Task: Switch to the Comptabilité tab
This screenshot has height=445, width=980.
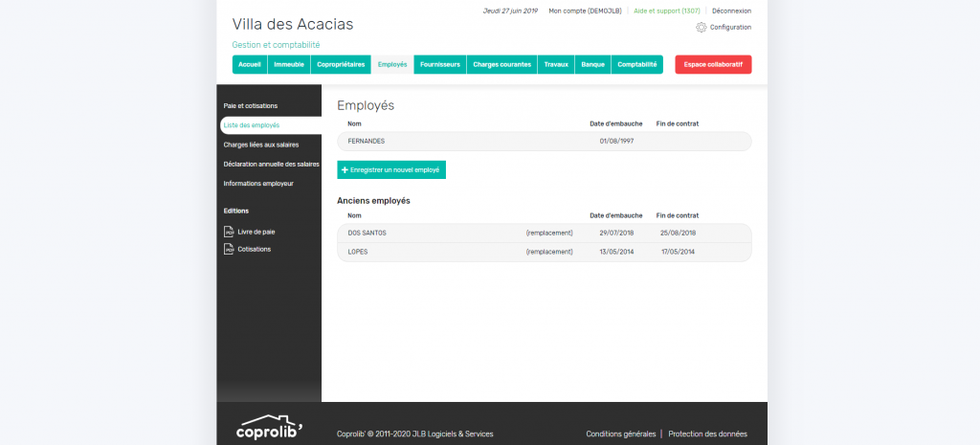Action: click(x=636, y=64)
